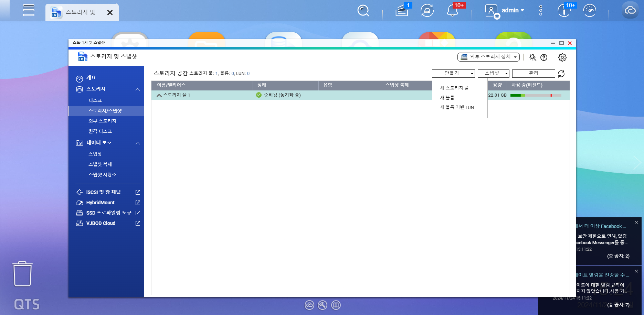644x315 pixels.
Task: Open the three-dot more options menu
Action: [541, 11]
